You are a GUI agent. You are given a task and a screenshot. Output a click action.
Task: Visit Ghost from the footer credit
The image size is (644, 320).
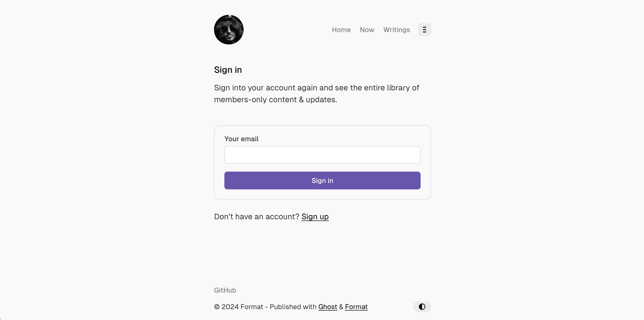click(327, 306)
